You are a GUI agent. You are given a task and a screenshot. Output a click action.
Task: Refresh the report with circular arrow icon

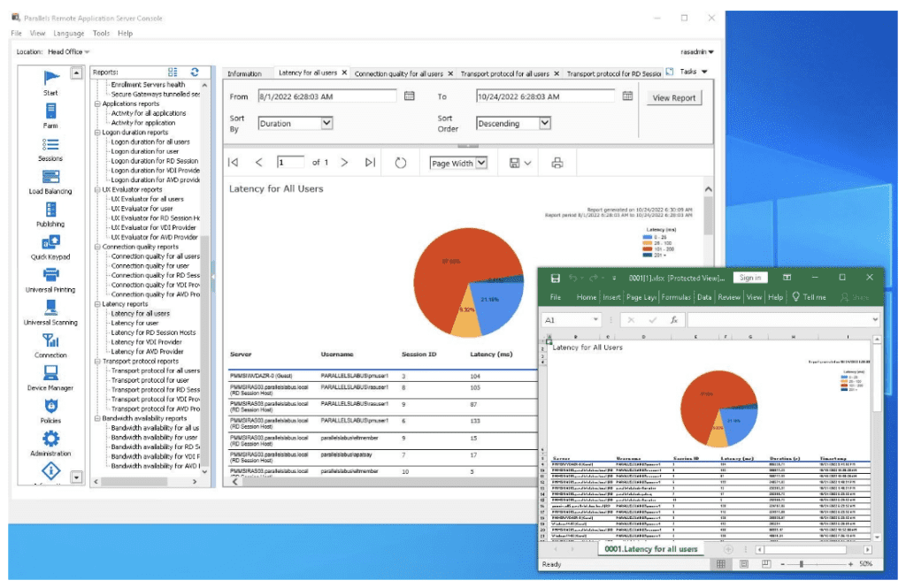click(x=400, y=163)
